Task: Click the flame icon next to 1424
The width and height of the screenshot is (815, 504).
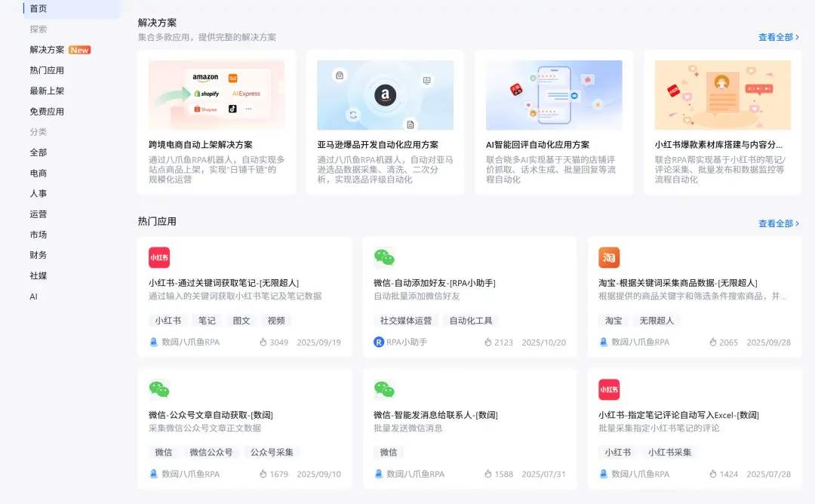Action: 712,474
